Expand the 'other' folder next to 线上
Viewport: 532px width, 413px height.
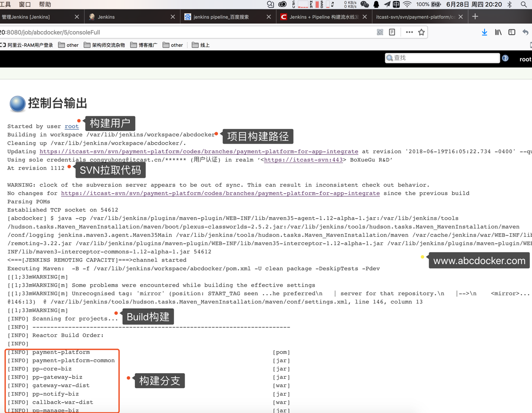tap(173, 45)
